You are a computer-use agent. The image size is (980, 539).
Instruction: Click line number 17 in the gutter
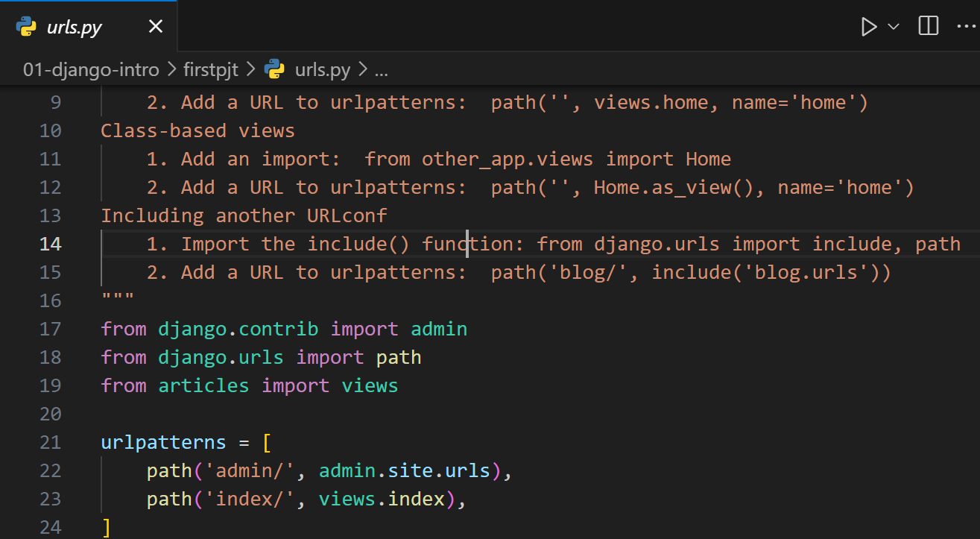[x=50, y=329]
